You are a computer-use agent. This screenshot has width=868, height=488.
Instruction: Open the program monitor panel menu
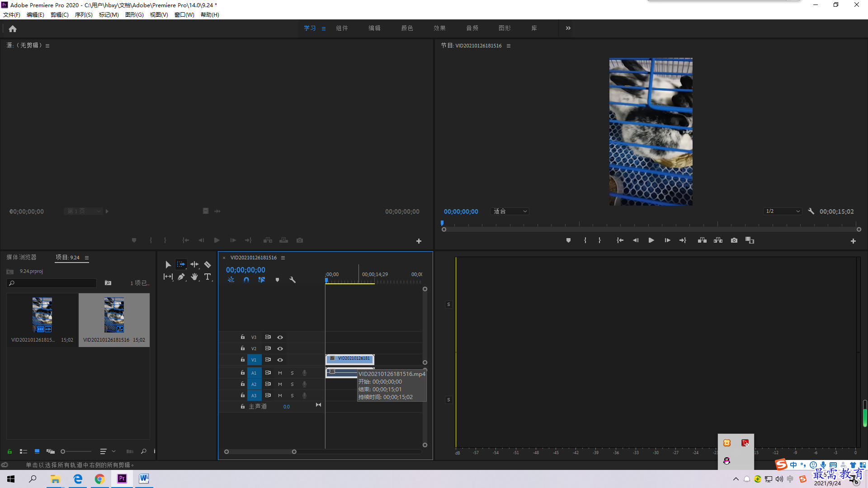[x=509, y=46]
